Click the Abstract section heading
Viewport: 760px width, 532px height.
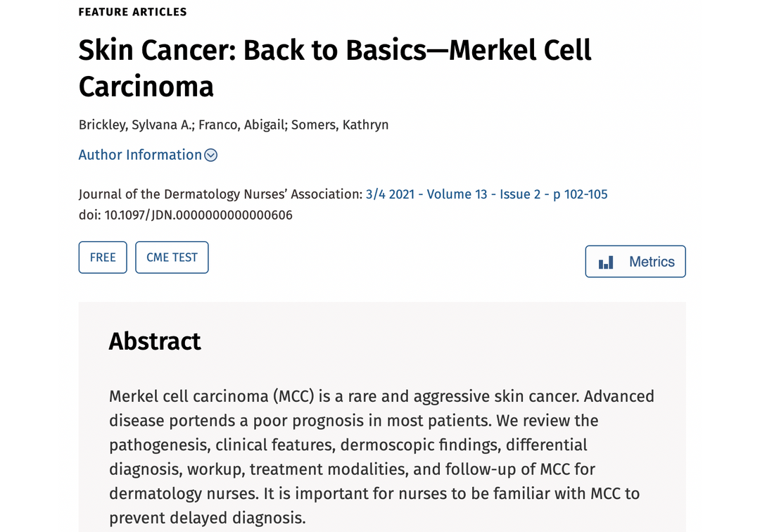(155, 341)
